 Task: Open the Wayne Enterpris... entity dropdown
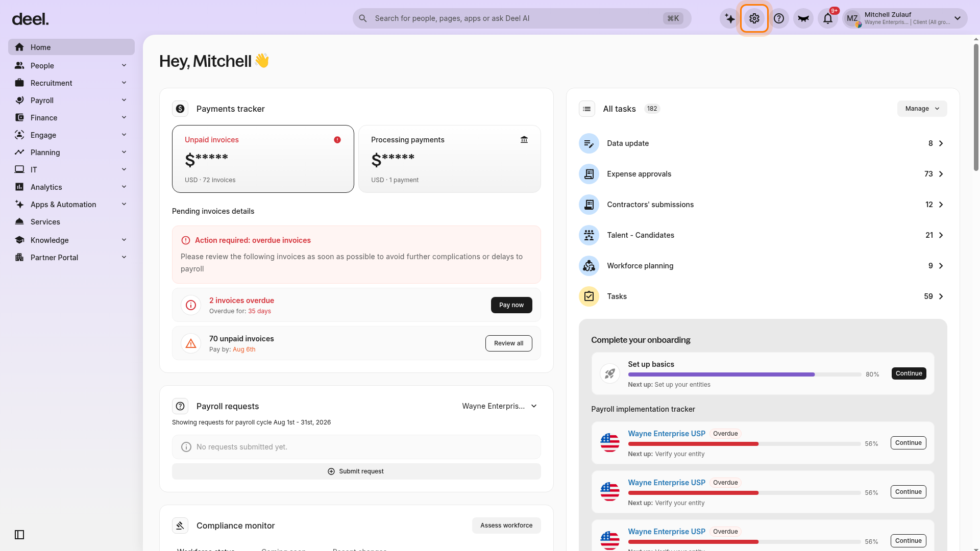[x=499, y=406]
